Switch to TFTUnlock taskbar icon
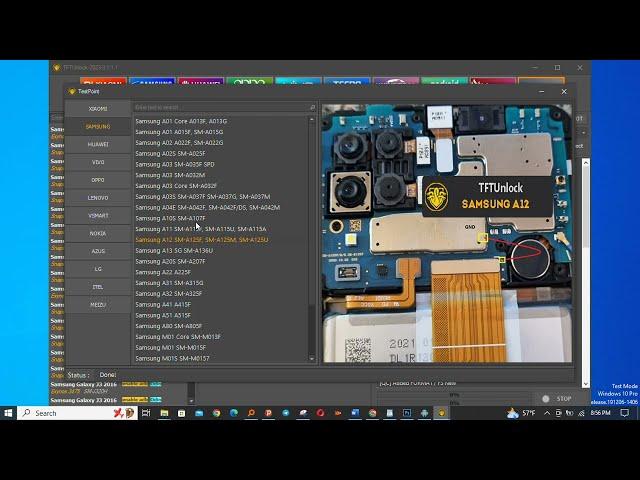 442,413
